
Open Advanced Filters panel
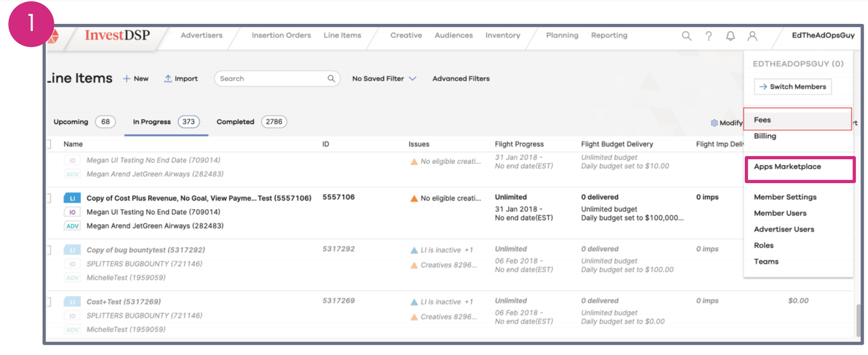coord(460,79)
